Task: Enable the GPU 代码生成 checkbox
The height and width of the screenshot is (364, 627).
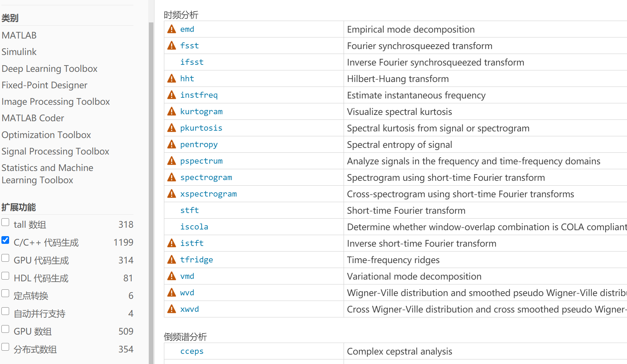Action: click(x=5, y=258)
